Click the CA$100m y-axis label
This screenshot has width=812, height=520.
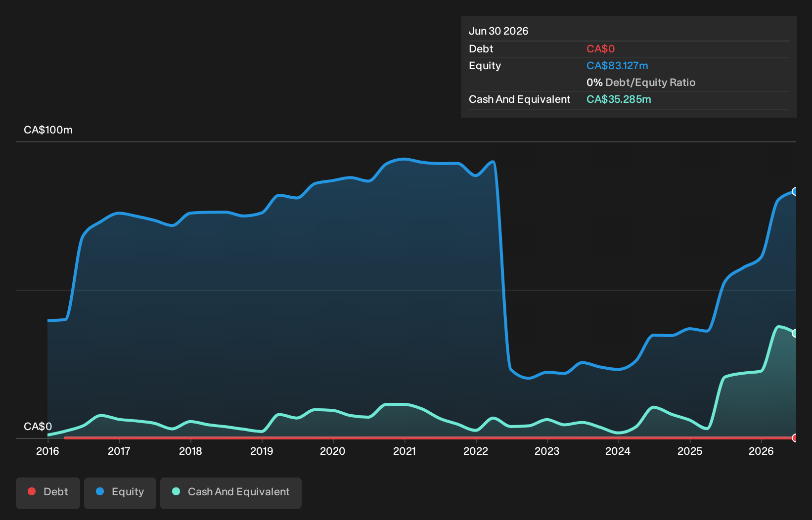[x=48, y=130]
